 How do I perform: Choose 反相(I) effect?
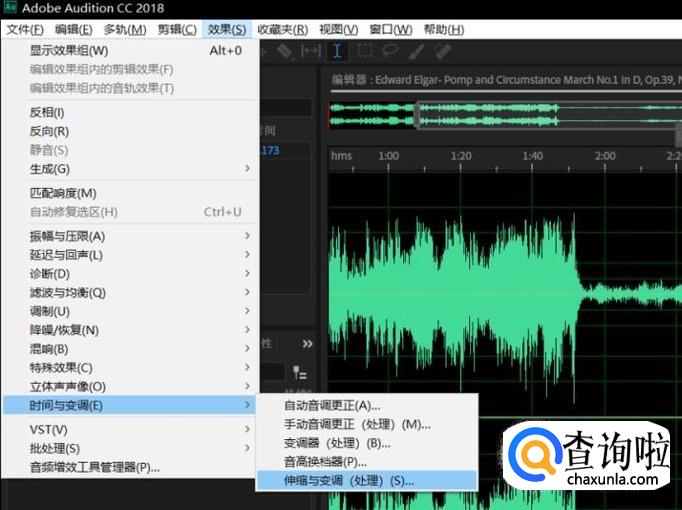130,113
